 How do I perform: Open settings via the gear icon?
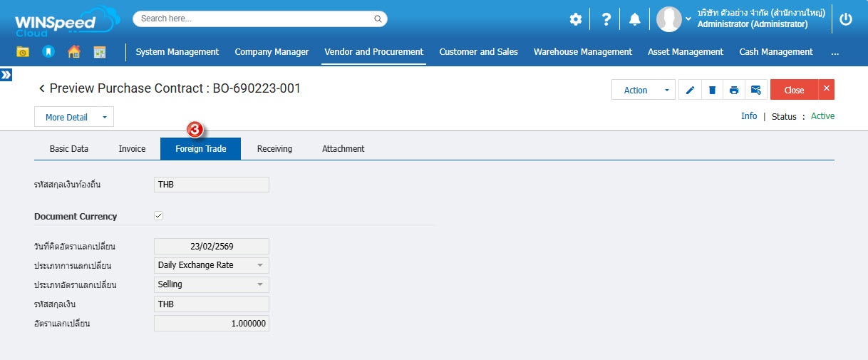point(576,19)
